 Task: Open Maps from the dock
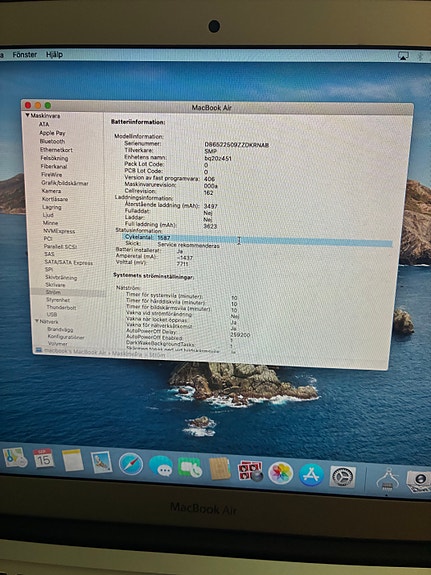15,457
